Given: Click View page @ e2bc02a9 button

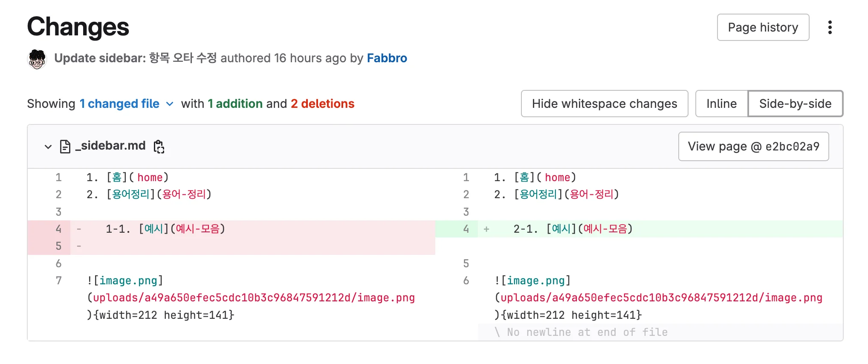Looking at the screenshot, I should pos(753,147).
